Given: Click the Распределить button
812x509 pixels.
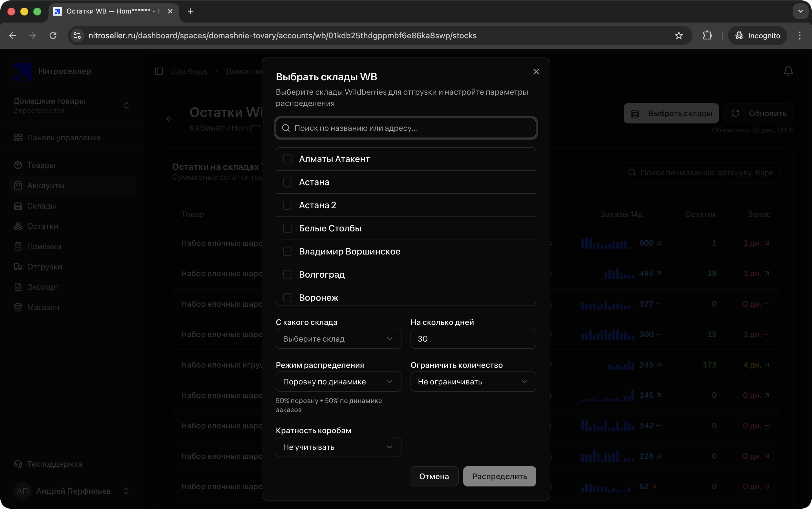Looking at the screenshot, I should pos(499,476).
